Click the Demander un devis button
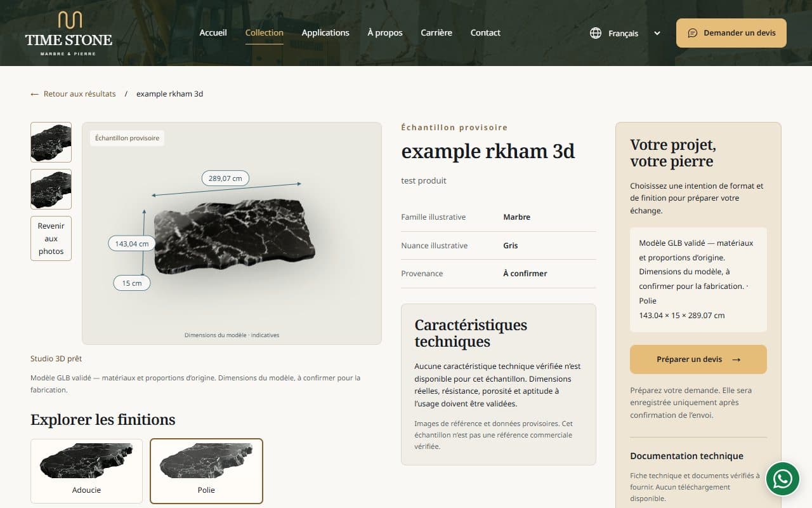 (x=731, y=33)
